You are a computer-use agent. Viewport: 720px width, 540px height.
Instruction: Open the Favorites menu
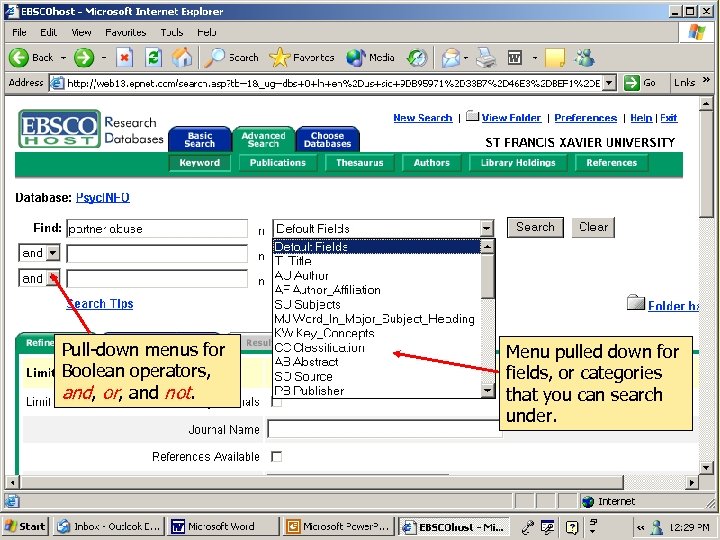pos(125,33)
